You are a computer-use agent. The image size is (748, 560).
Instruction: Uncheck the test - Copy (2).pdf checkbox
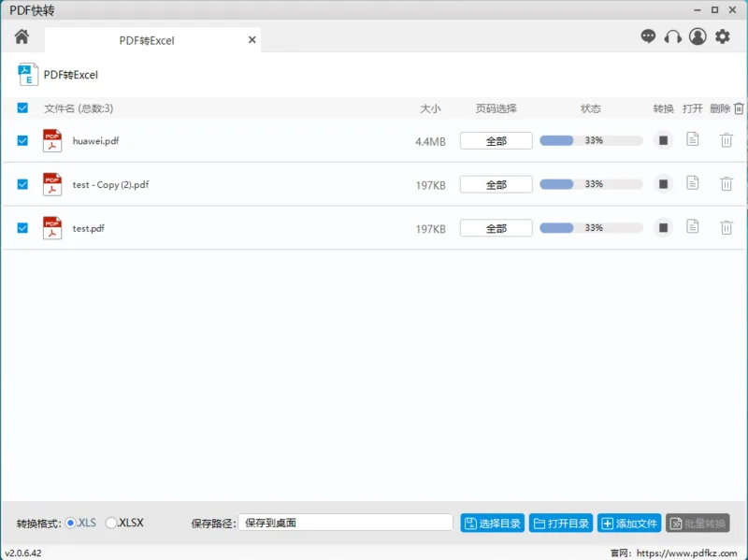[22, 184]
